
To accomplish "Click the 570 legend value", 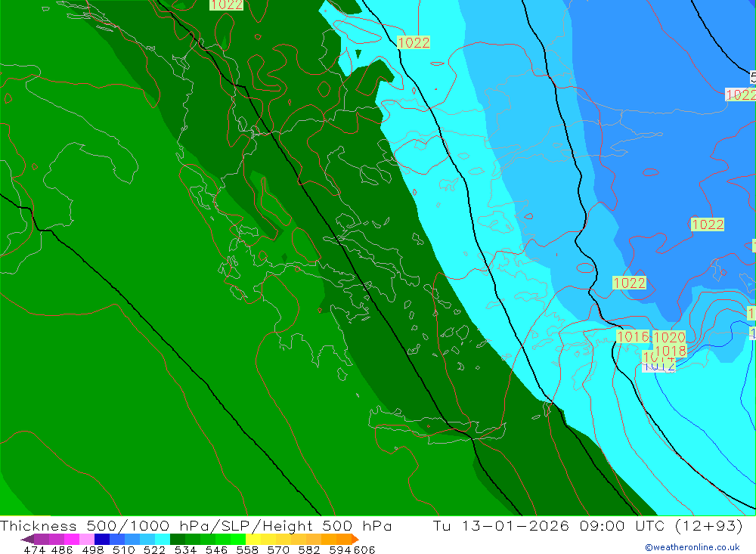I will click(277, 549).
